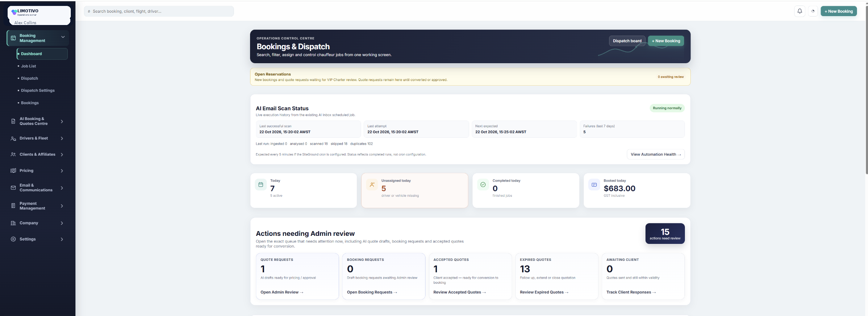The image size is (868, 316).
Task: Open the Dispatch board button
Action: click(627, 41)
